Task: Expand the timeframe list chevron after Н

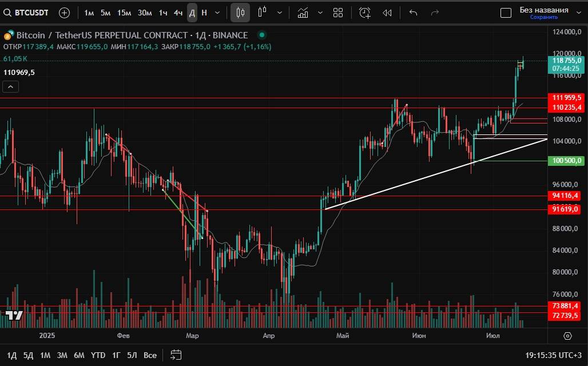Action: coord(217,13)
